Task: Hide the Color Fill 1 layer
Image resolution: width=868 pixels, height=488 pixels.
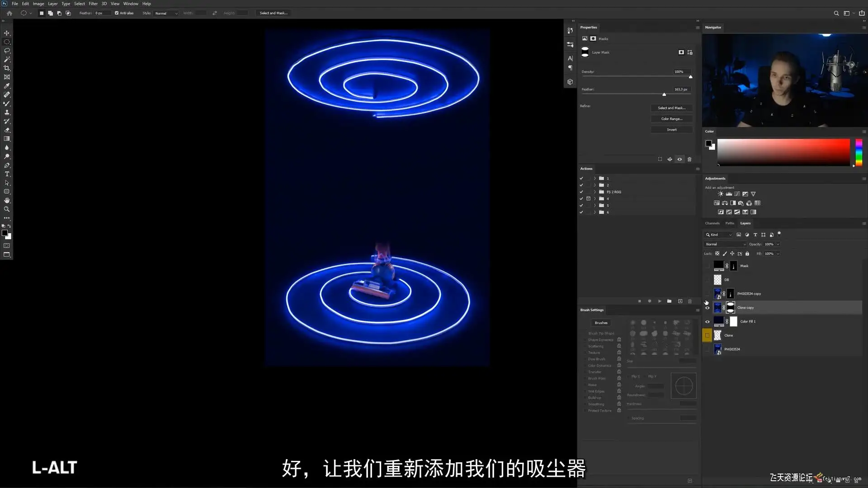Action: click(x=708, y=322)
